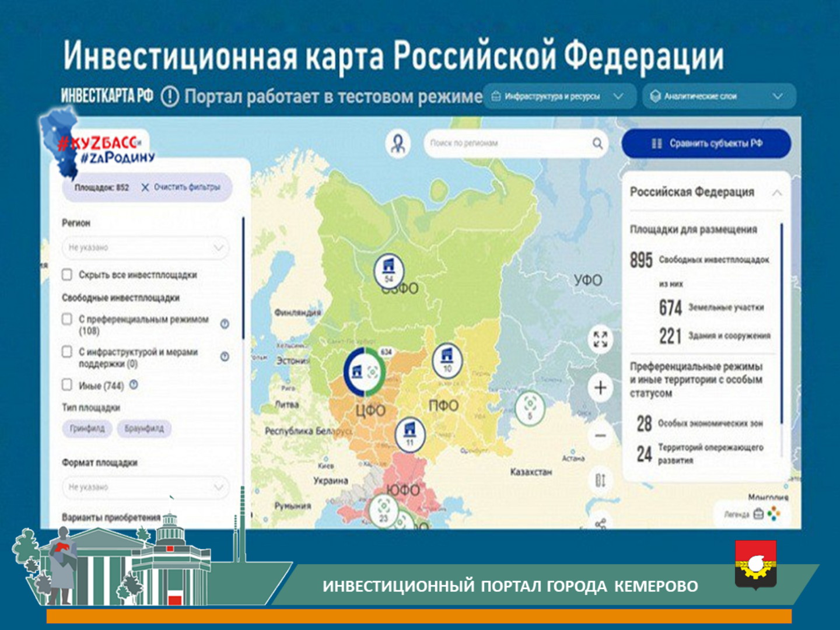The height and width of the screenshot is (630, 840).
Task: Click the search magnifier icon
Action: (597, 143)
